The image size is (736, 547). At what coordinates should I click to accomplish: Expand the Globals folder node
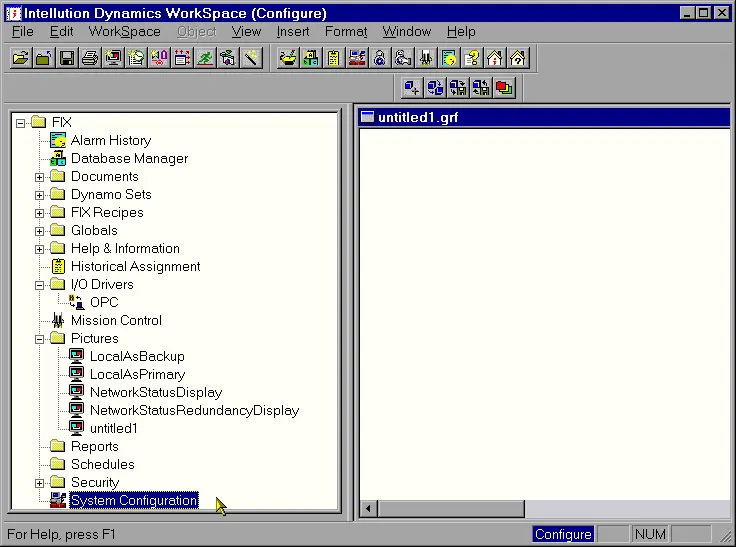pyautogui.click(x=39, y=231)
